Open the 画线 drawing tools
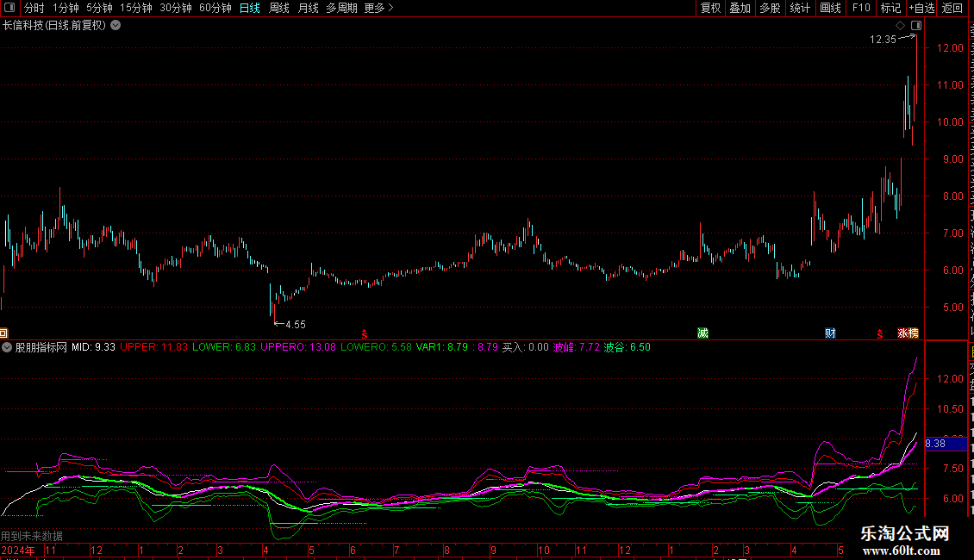Screen dimensions: 974x560 click(831, 8)
